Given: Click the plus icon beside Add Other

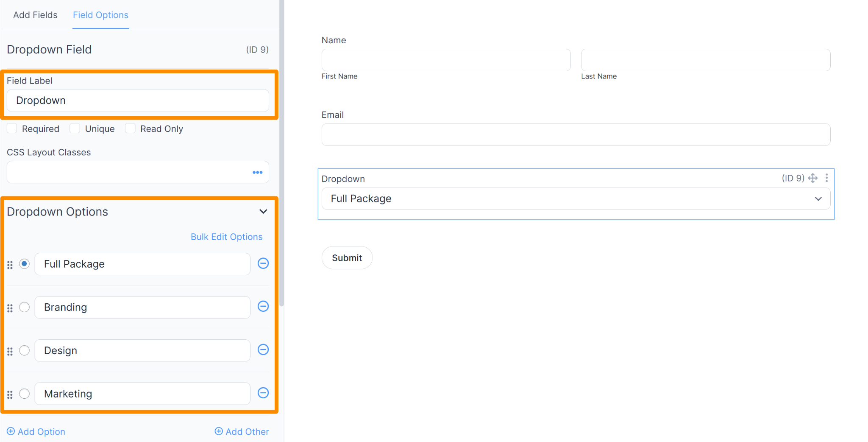Looking at the screenshot, I should click(219, 431).
